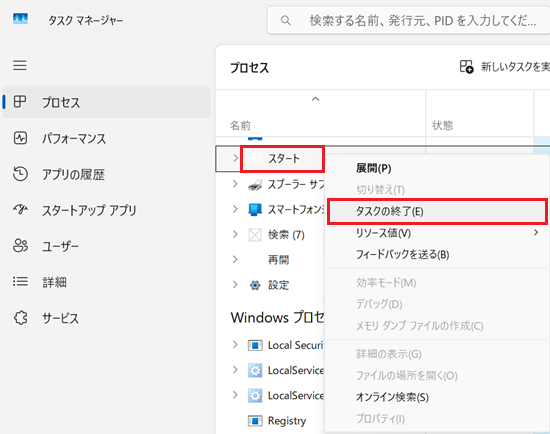This screenshot has width=550, height=434.
Task: Click 新しいタスクを実行 button
Action: coord(504,67)
